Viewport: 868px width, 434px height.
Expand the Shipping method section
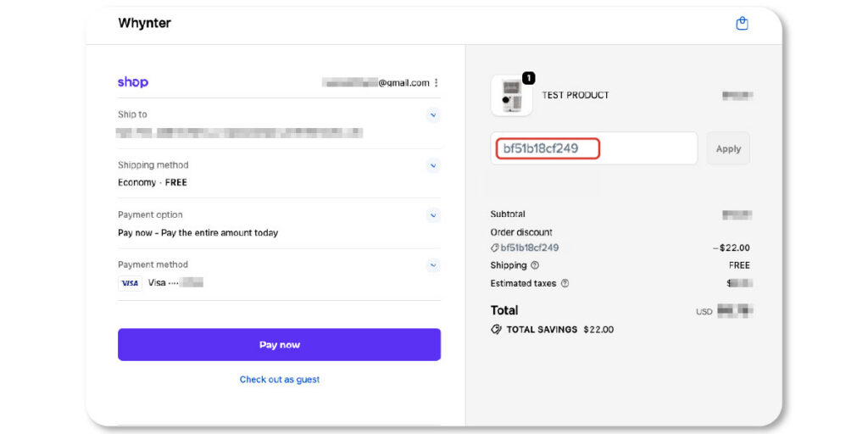(433, 165)
